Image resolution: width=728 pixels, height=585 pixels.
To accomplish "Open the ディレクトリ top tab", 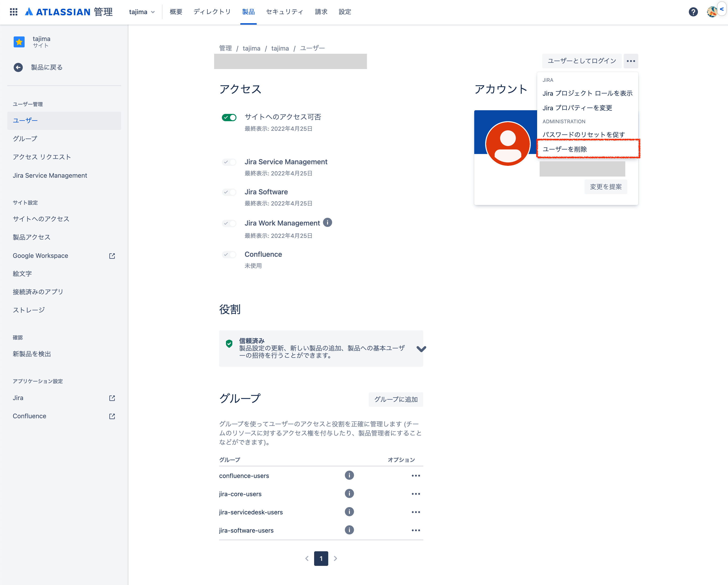I will 212,12.
